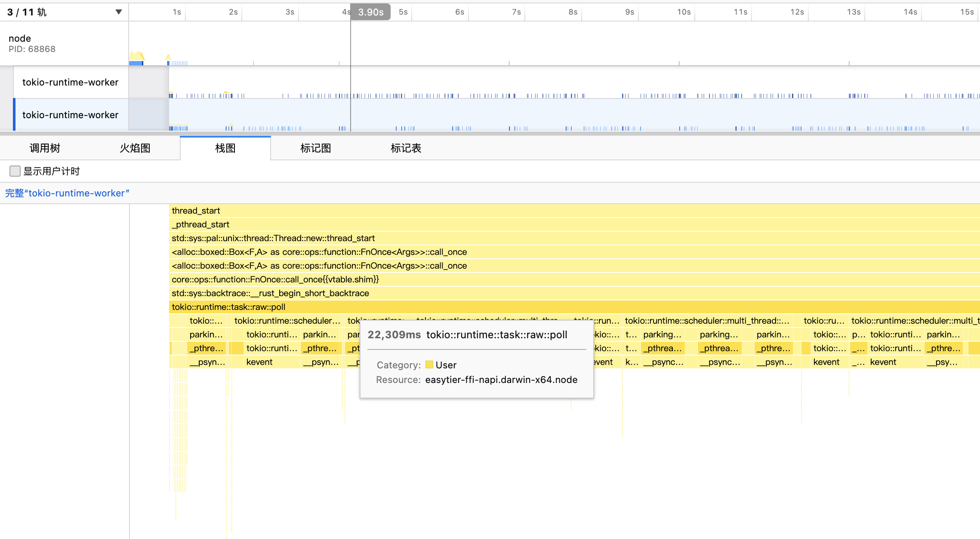
Task: Click the thread_start stack frame
Action: 196,211
